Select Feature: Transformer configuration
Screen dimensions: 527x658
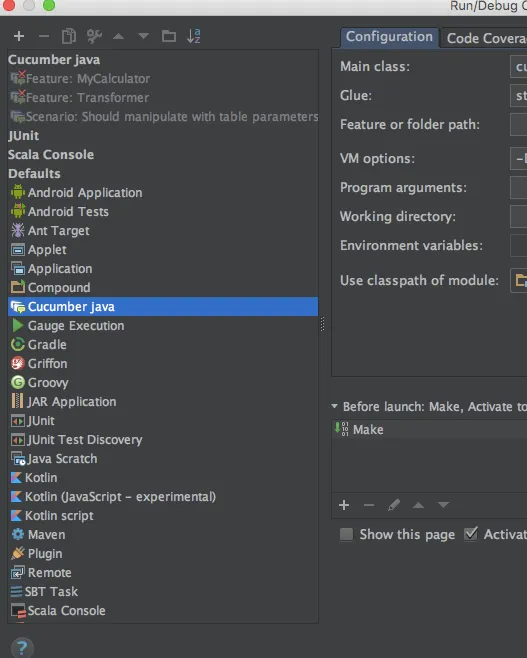click(x=163, y=97)
